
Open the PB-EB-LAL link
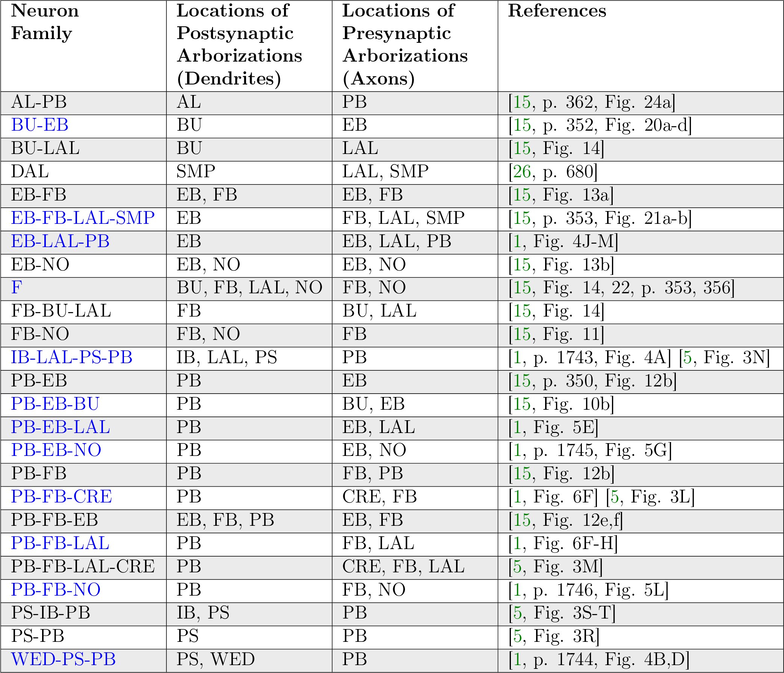click(60, 427)
